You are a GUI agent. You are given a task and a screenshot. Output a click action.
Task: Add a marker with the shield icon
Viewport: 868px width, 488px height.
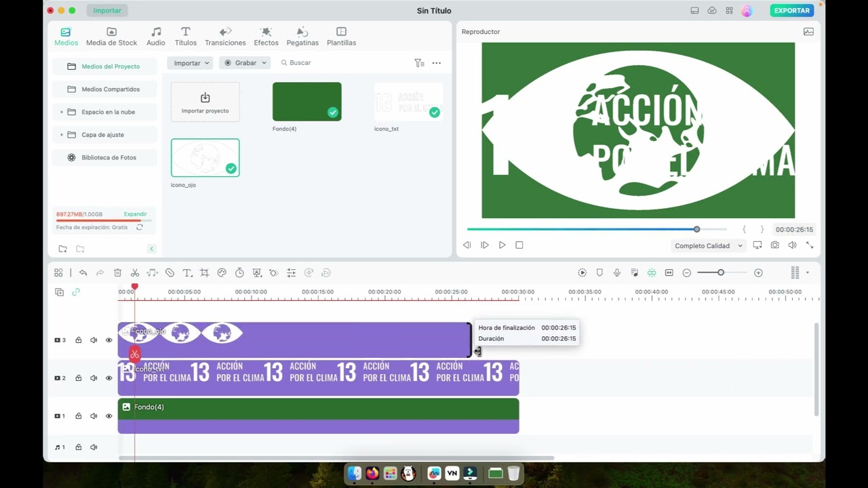click(599, 272)
